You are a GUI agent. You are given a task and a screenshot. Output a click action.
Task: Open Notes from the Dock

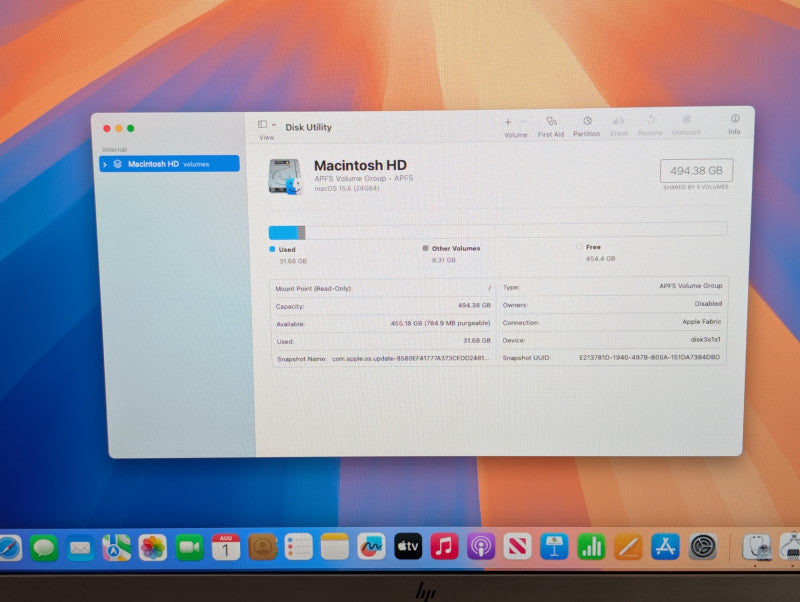335,547
